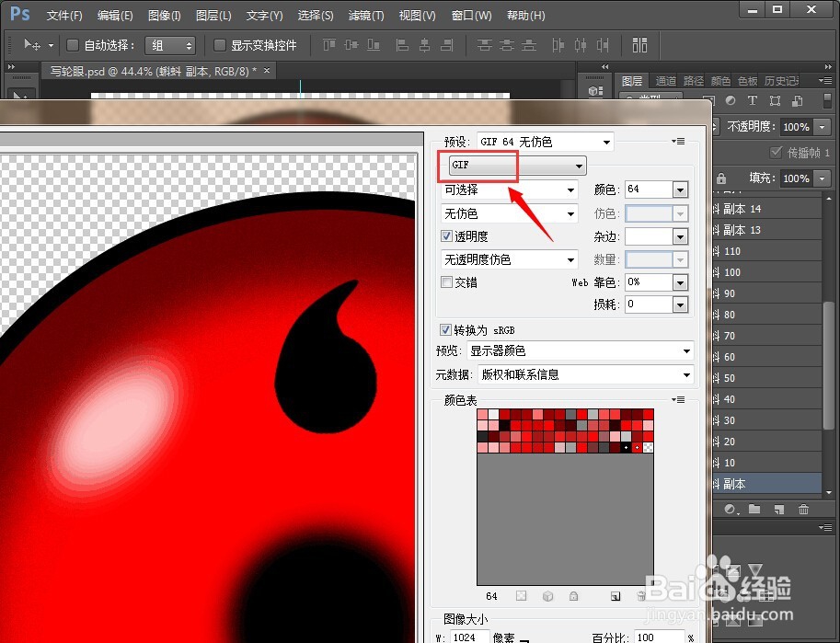This screenshot has width=840, height=643.
Task: Click map selected colors to transparent icon
Action: tap(521, 596)
